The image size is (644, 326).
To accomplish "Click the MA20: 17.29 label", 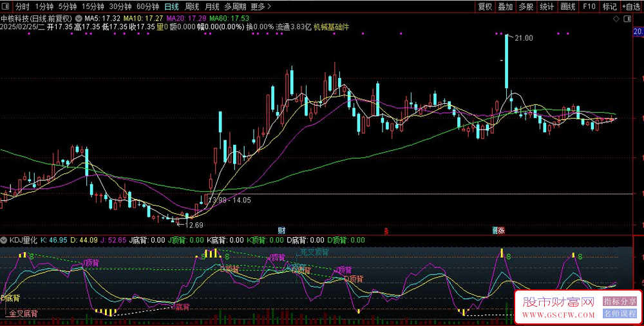I will tap(187, 19).
